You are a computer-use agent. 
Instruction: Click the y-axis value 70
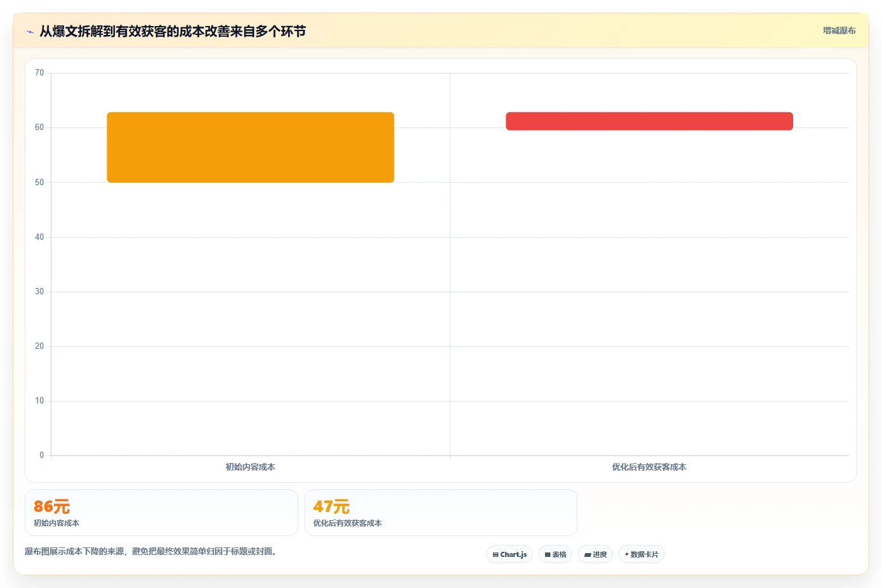pos(39,73)
